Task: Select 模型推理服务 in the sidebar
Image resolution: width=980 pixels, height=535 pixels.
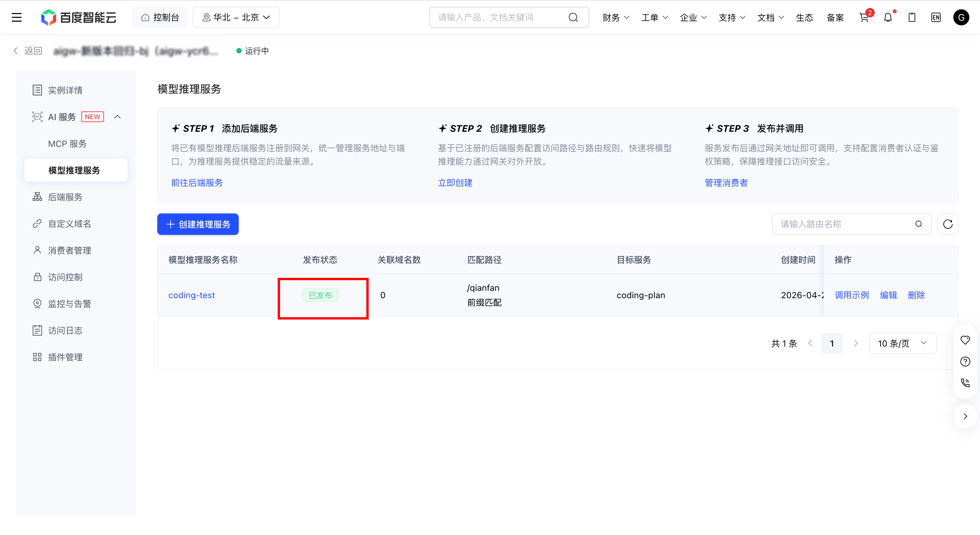Action: (x=76, y=170)
